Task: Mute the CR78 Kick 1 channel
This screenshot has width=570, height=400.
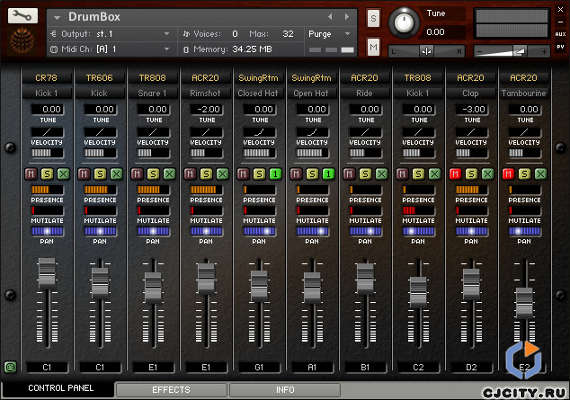Action: [31, 174]
